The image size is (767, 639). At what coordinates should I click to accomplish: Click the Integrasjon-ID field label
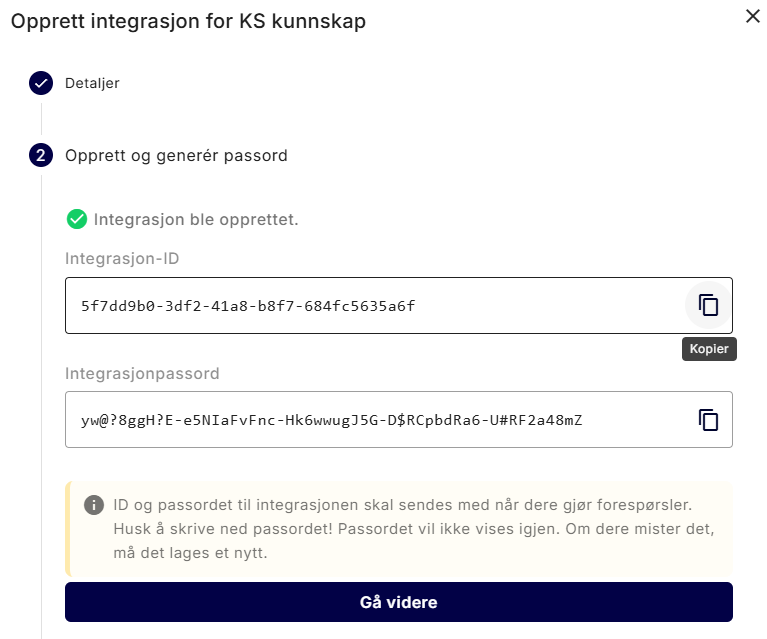(122, 259)
